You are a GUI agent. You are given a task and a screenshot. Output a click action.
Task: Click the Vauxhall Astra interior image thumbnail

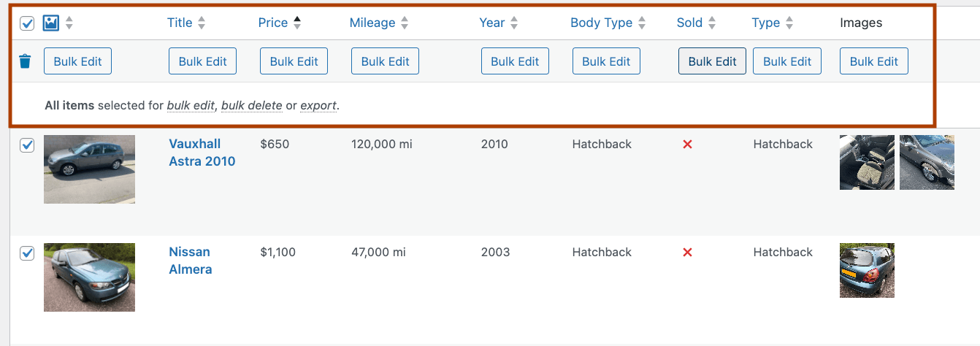point(867,162)
